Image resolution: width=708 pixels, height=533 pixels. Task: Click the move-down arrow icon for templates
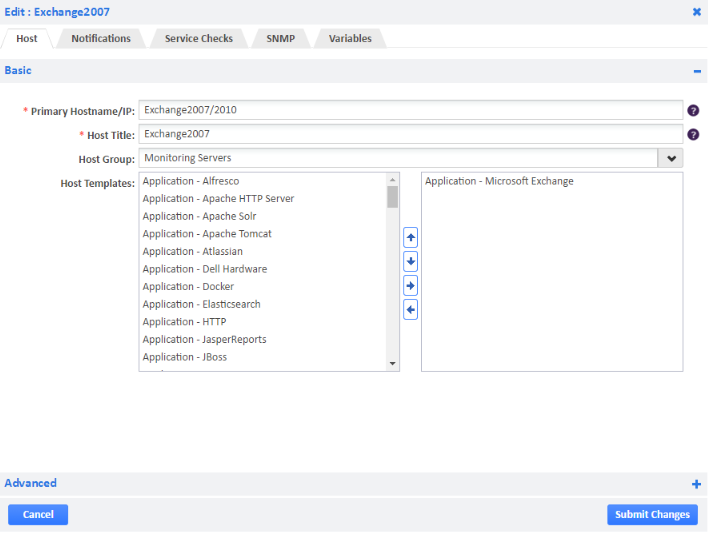410,261
